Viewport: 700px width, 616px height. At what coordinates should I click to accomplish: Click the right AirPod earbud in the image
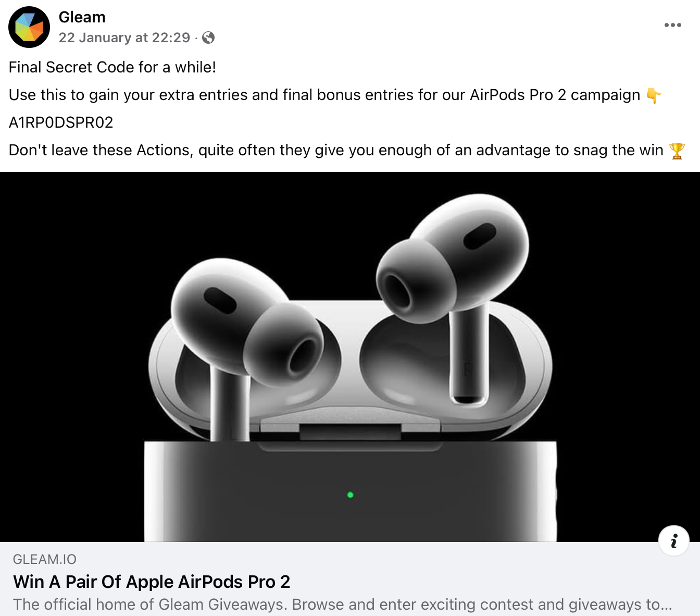pyautogui.click(x=452, y=292)
